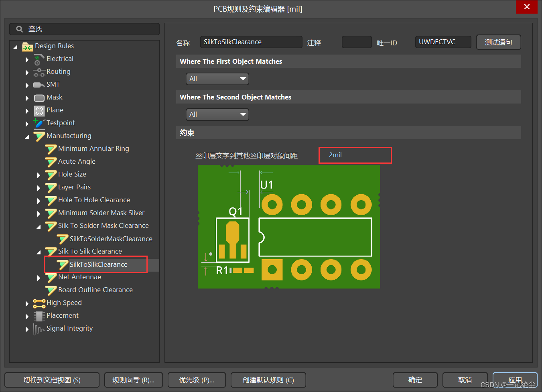Click the Signal Integrity category icon
This screenshot has width=542, height=392.
click(39, 329)
